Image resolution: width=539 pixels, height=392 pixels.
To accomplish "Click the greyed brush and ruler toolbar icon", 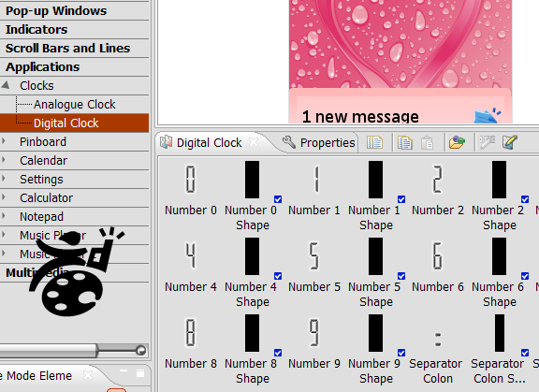I will tap(488, 142).
